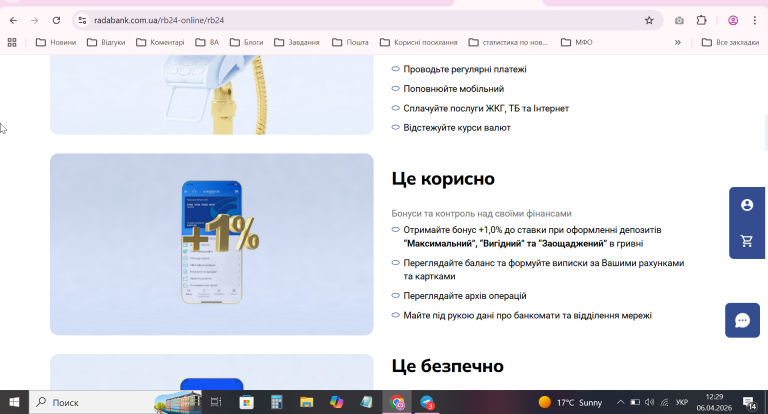Expand the hidden bookmarks chevron
This screenshot has width=768, height=414.
click(677, 43)
